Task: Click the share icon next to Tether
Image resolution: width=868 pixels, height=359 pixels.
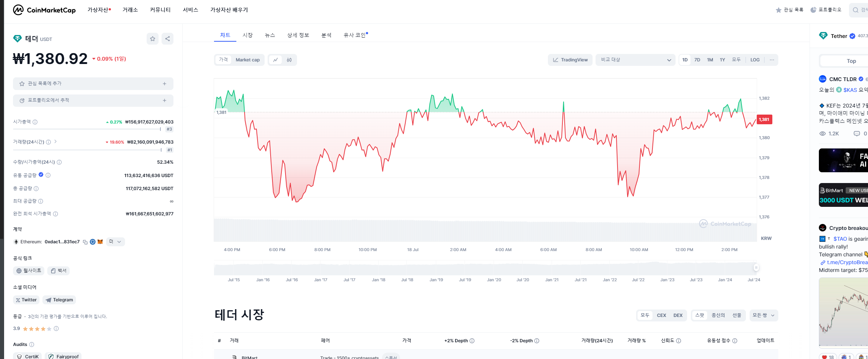Action: (x=167, y=39)
